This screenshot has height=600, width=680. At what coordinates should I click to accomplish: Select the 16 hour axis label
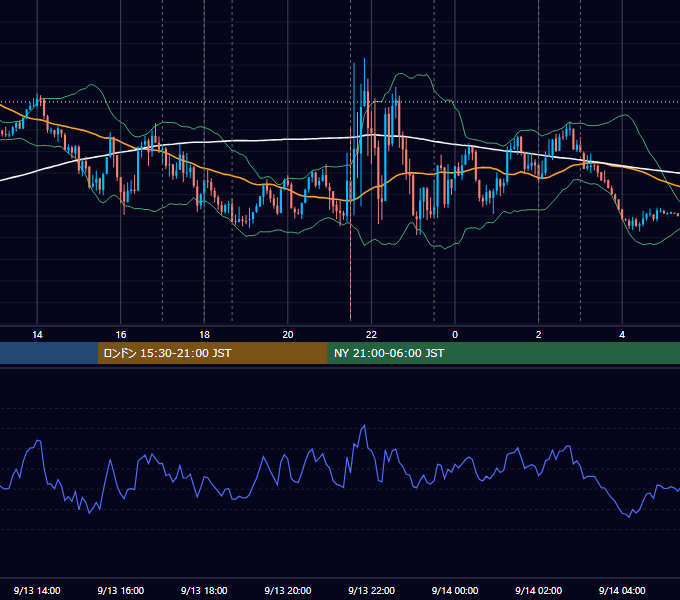[121, 335]
